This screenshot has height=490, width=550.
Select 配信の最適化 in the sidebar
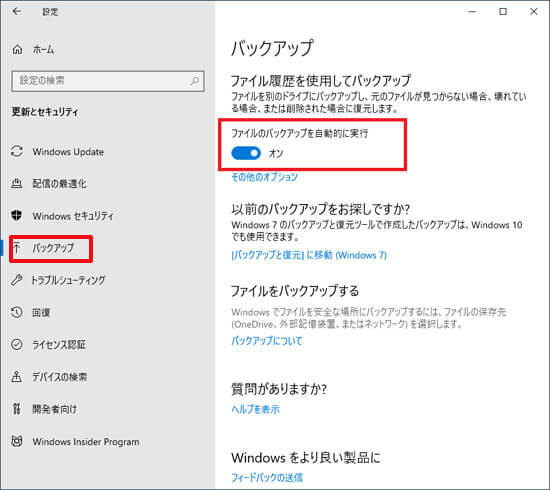[x=59, y=184]
